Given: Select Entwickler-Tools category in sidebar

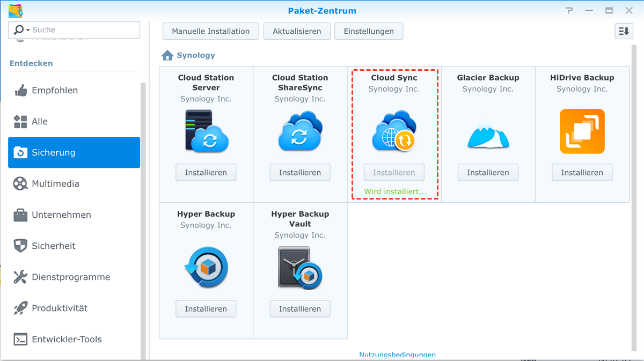Looking at the screenshot, I should (74, 339).
